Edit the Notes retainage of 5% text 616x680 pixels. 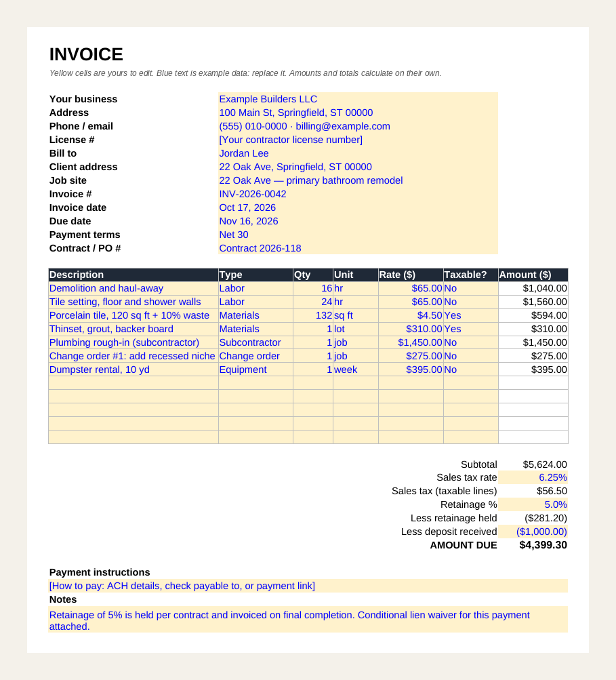pyautogui.click(x=308, y=619)
